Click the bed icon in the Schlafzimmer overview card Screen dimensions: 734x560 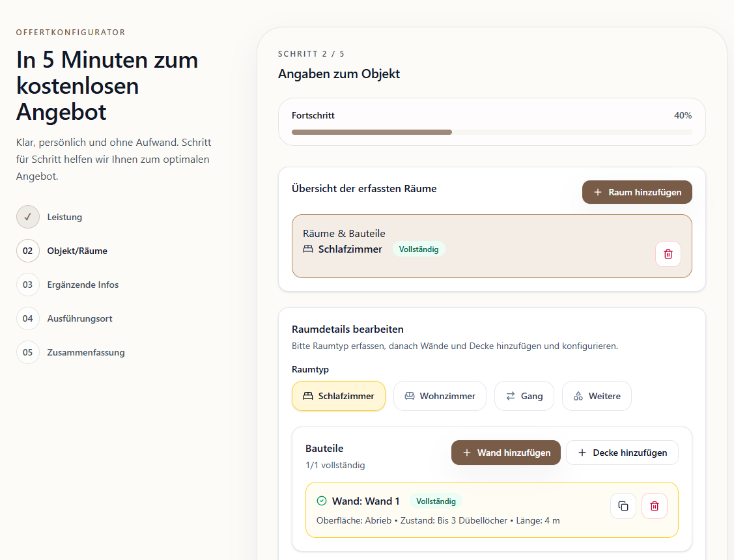[x=308, y=249]
